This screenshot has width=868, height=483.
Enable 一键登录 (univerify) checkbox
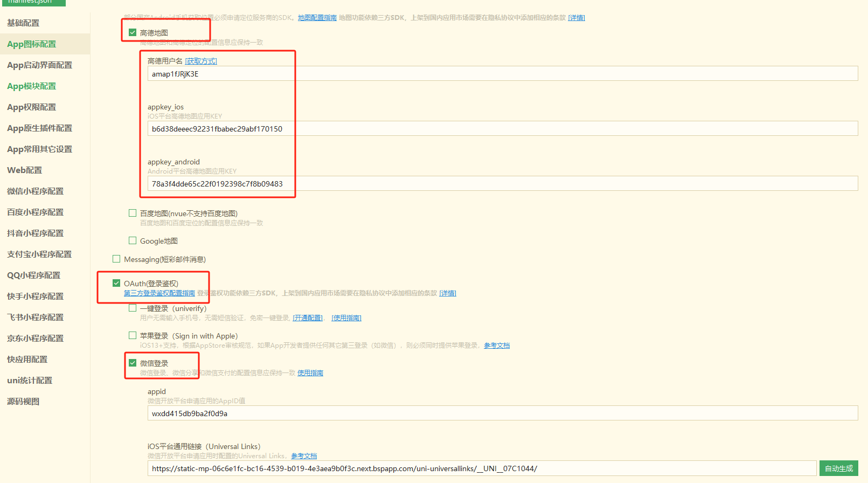pos(133,308)
